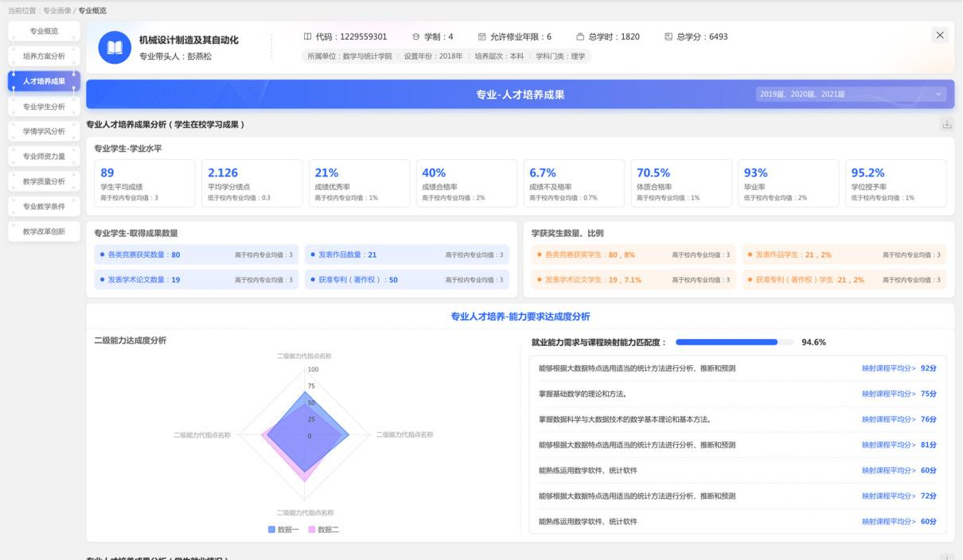Click 发表学术论文学生：19，7.1% item
Viewport: 963px width, 560px height.
tap(634, 280)
